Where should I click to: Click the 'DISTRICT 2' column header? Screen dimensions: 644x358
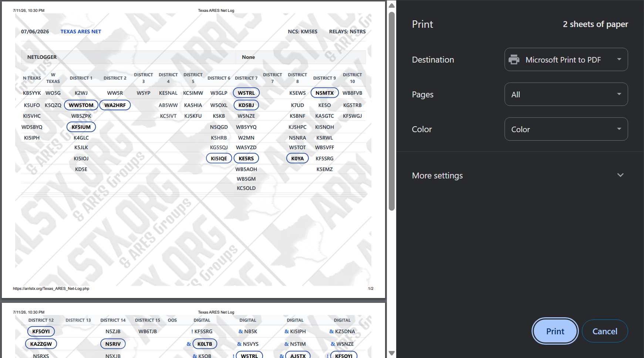pyautogui.click(x=115, y=78)
